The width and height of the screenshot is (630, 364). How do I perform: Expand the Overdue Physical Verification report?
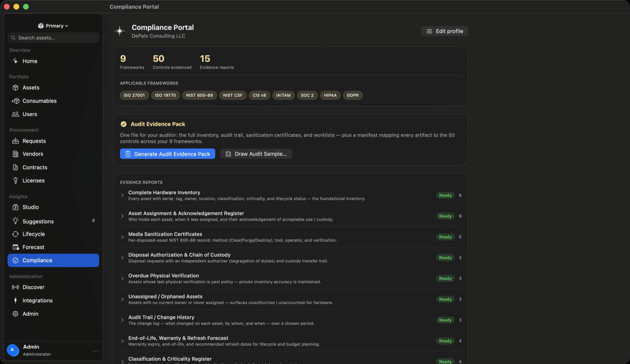pos(122,279)
